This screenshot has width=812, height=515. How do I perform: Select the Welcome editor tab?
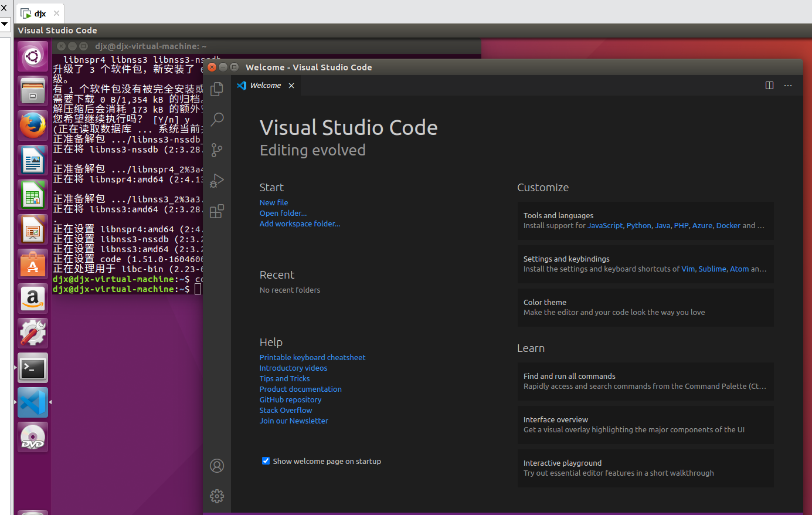click(x=266, y=86)
